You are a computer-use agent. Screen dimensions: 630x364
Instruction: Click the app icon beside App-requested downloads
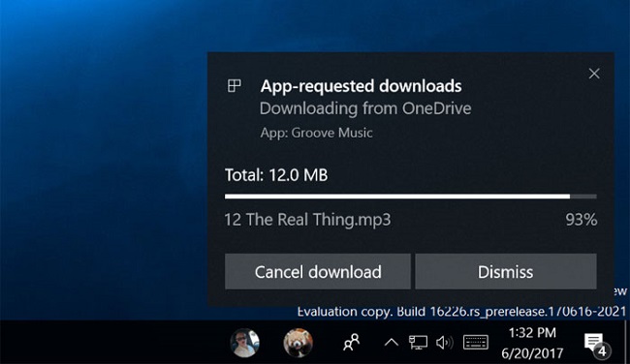[x=235, y=85]
